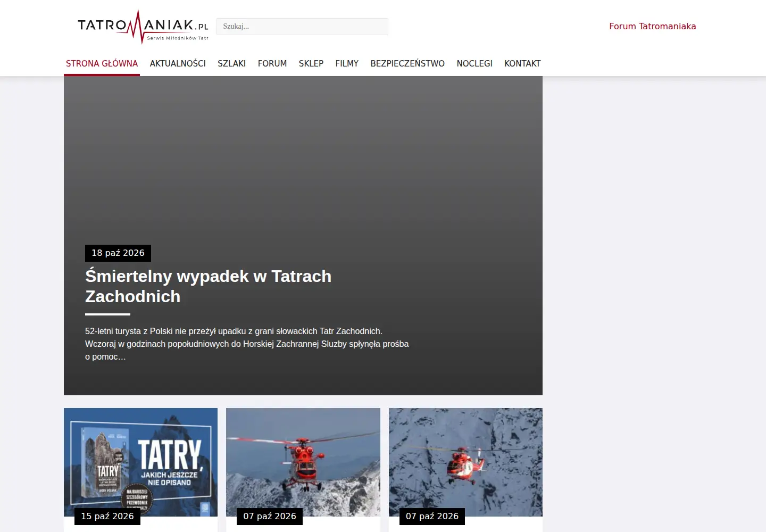Open the Forum Tatromaniaka link
Viewport: 766px width, 532px height.
pos(652,26)
